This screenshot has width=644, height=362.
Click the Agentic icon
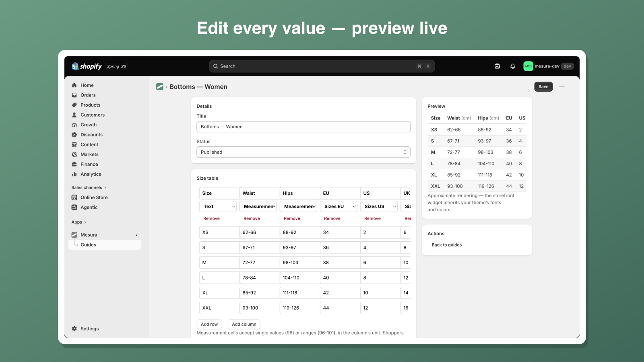point(74,208)
